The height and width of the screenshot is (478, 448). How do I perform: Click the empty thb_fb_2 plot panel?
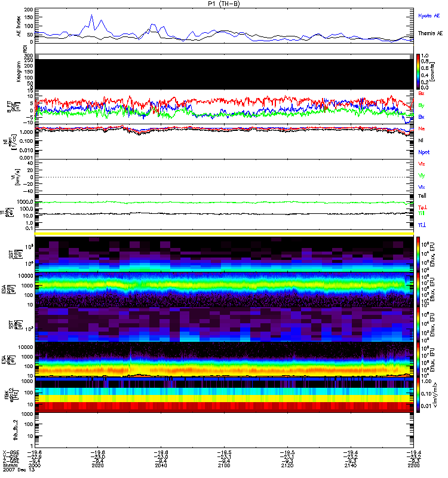(x=224, y=430)
